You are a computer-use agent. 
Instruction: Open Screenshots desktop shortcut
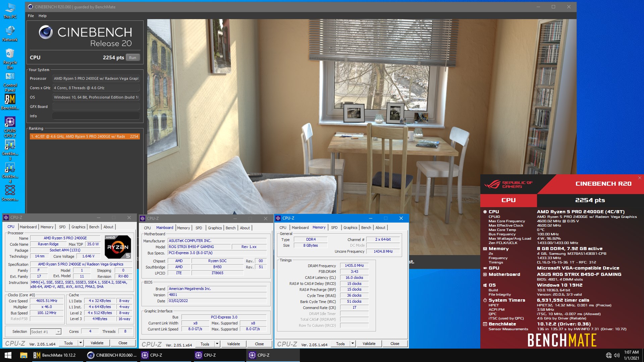click(10, 193)
